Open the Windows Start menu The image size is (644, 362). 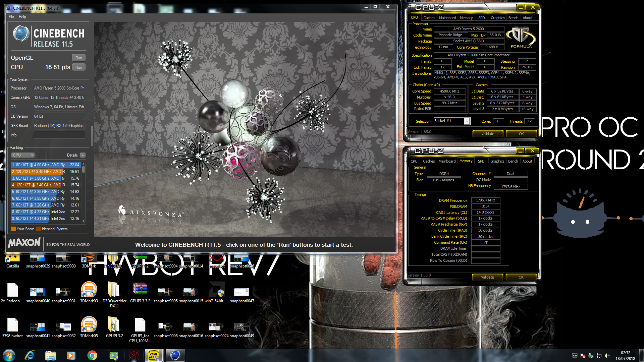click(9, 355)
